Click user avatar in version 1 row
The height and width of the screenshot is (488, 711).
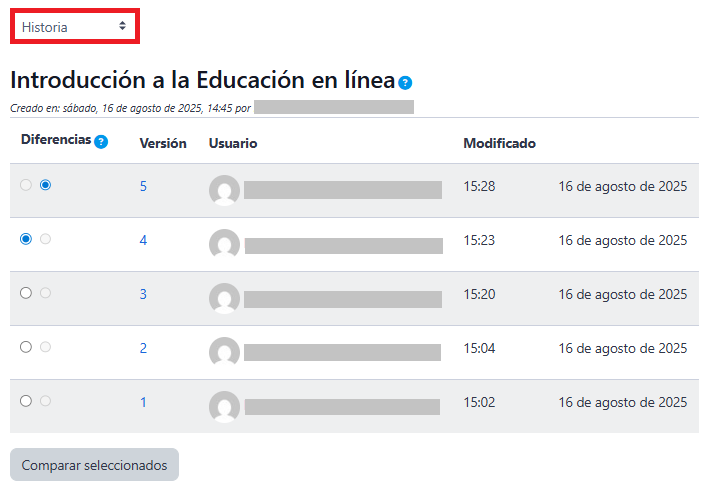point(225,405)
